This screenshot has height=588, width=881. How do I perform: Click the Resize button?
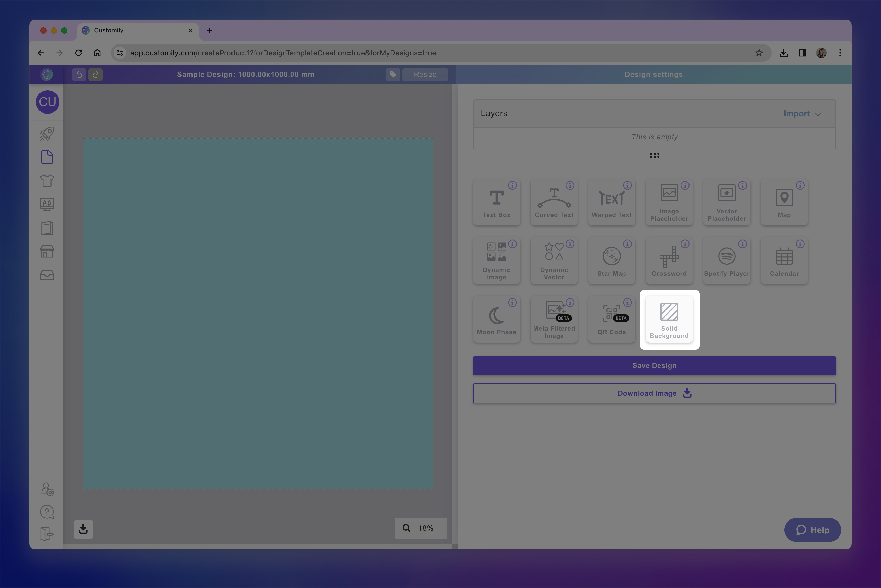pos(425,75)
